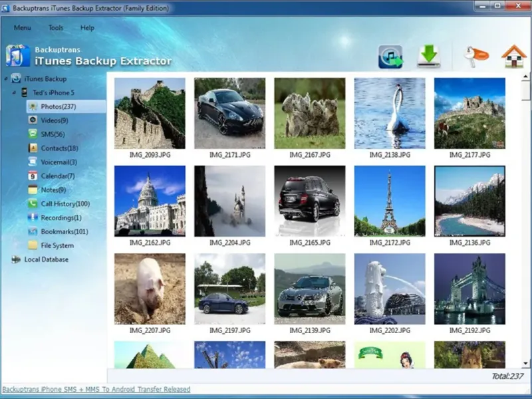The width and height of the screenshot is (532, 399).
Task: Select File System in the tree
Action: point(57,245)
